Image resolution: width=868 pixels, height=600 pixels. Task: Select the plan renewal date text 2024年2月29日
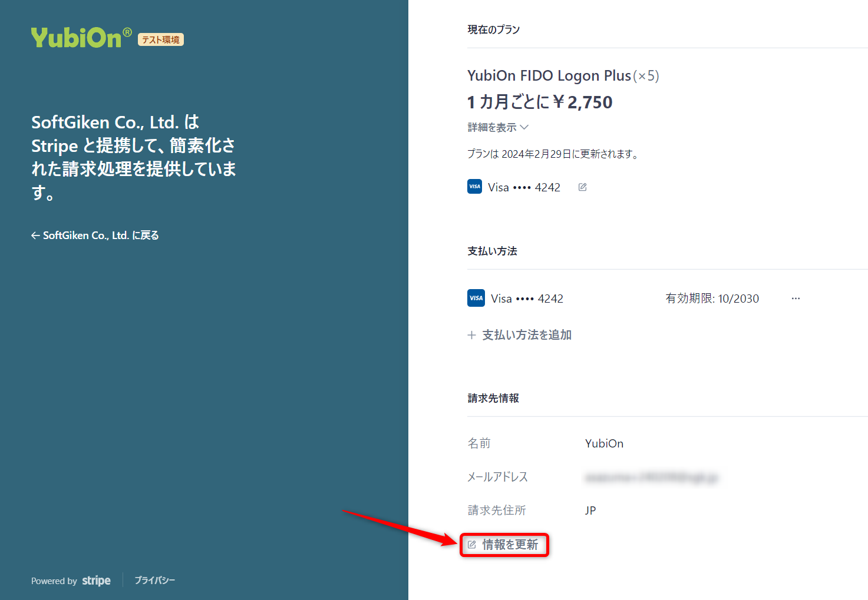click(x=536, y=154)
